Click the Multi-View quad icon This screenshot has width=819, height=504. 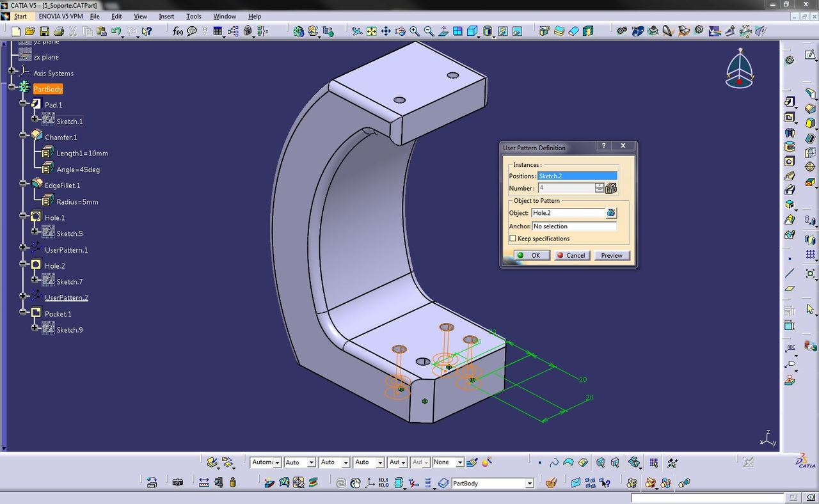(x=458, y=31)
